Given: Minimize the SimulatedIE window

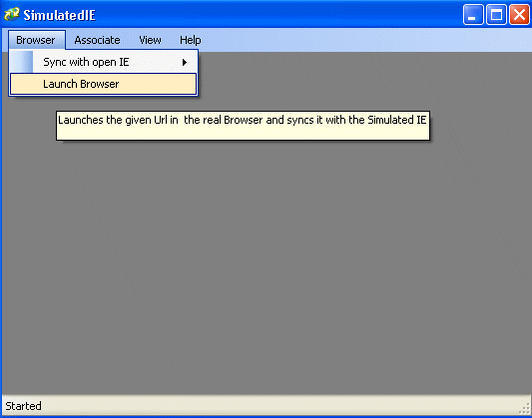Looking at the screenshot, I should tap(473, 15).
